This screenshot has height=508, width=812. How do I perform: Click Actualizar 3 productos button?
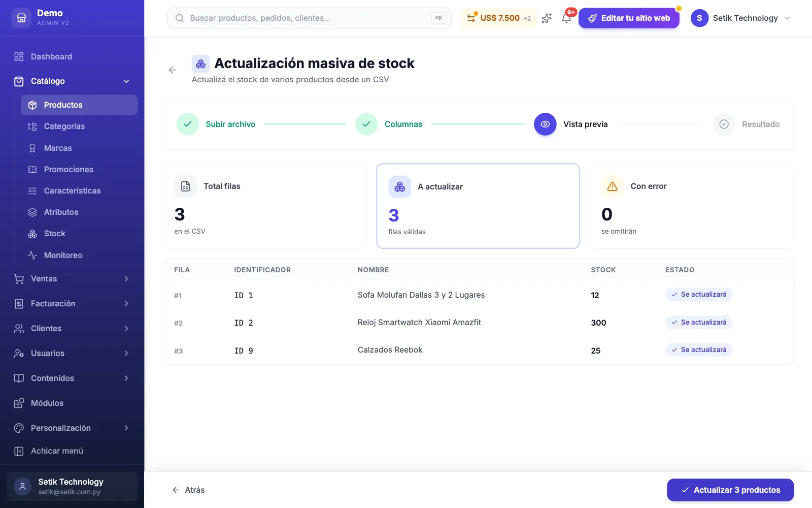[730, 490]
